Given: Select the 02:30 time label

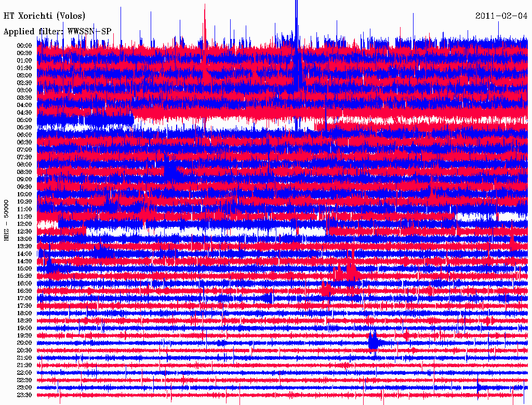Looking at the screenshot, I should [x=24, y=83].
